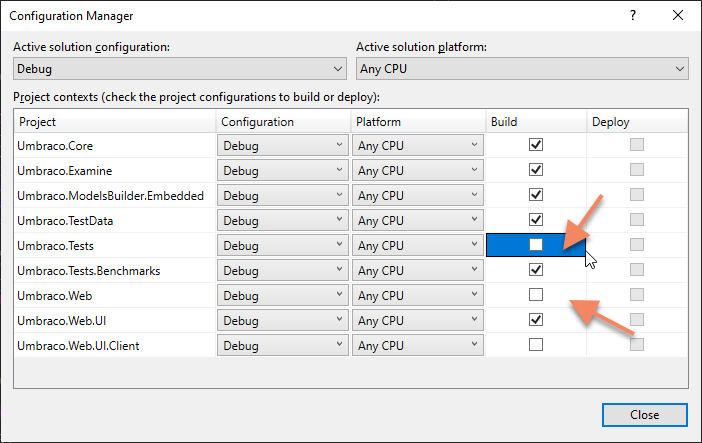Open the Active solution configuration dropdown
The width and height of the screenshot is (702, 443).
[180, 69]
